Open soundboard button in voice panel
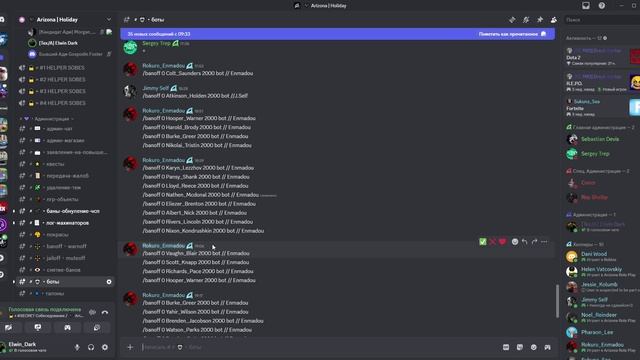 point(97,327)
